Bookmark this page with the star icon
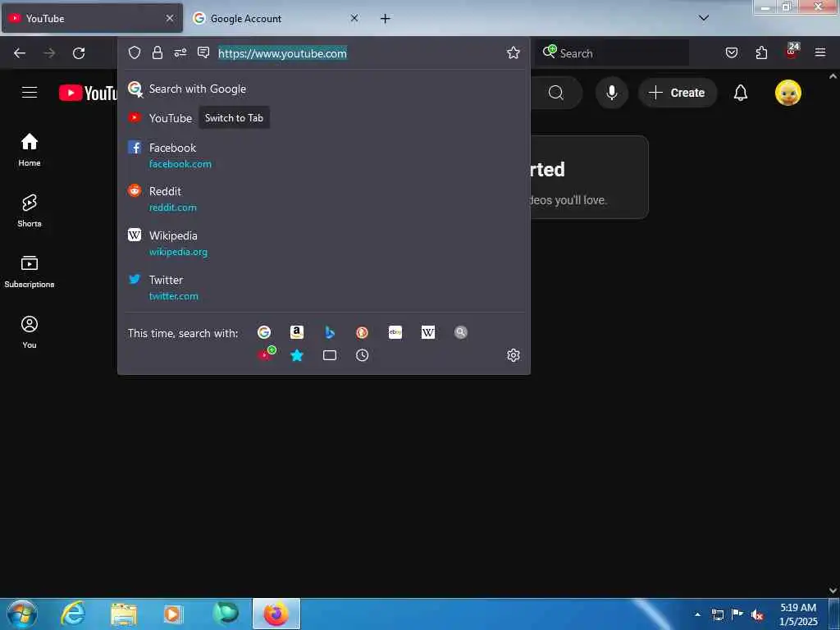 pyautogui.click(x=514, y=52)
